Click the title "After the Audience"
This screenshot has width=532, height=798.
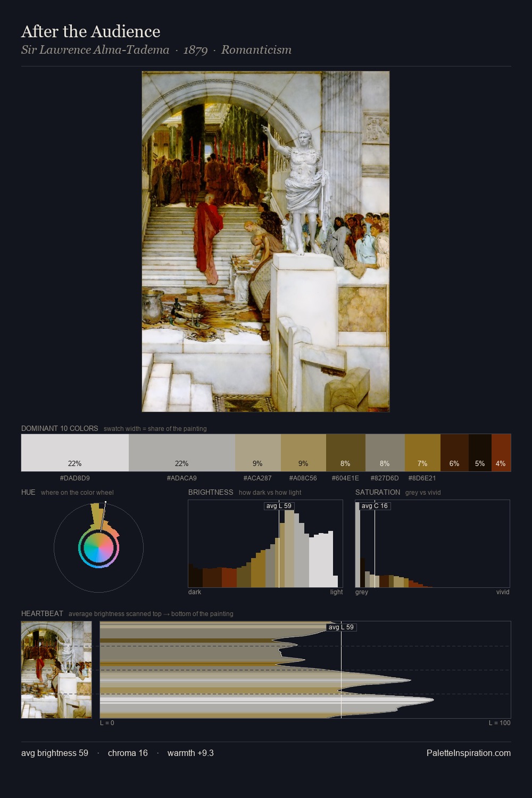point(90,31)
